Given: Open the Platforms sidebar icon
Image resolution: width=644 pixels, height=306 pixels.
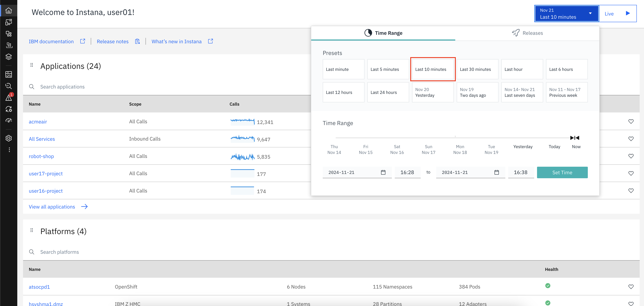Looking at the screenshot, I should pos(9,45).
